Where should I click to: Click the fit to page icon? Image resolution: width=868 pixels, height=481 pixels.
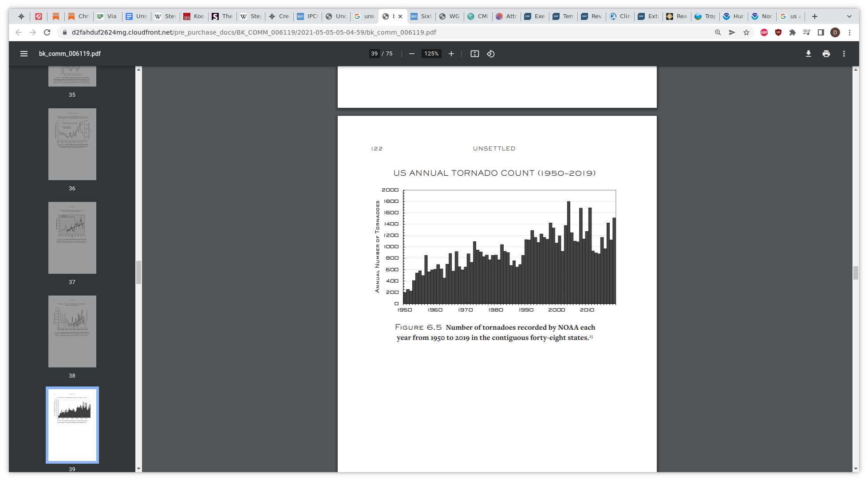coord(474,54)
